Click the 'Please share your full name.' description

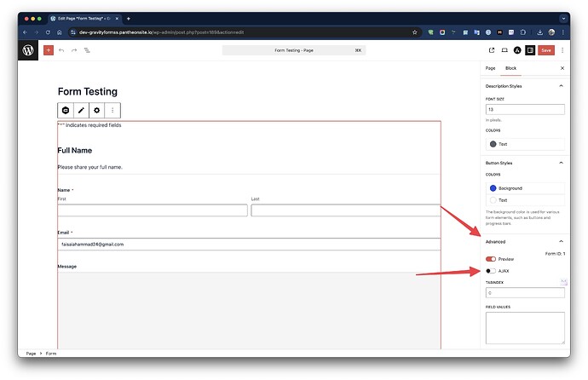pos(90,167)
